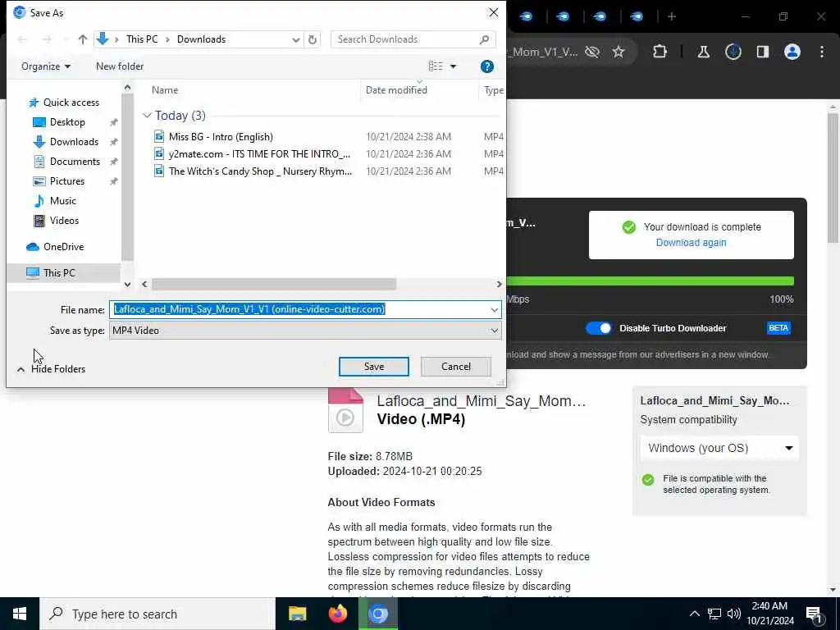Click the green download progress bar

tap(650, 281)
